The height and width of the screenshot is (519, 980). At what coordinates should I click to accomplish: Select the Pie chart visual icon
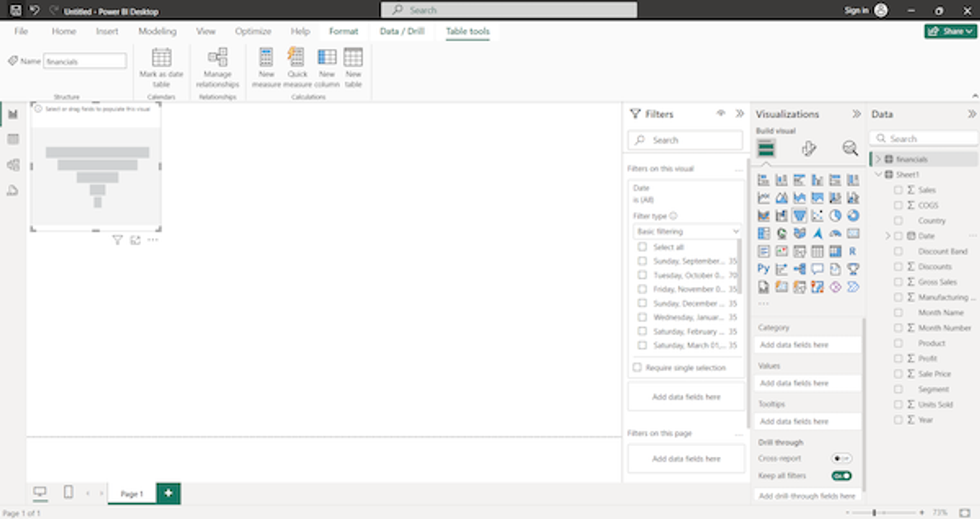[835, 216]
